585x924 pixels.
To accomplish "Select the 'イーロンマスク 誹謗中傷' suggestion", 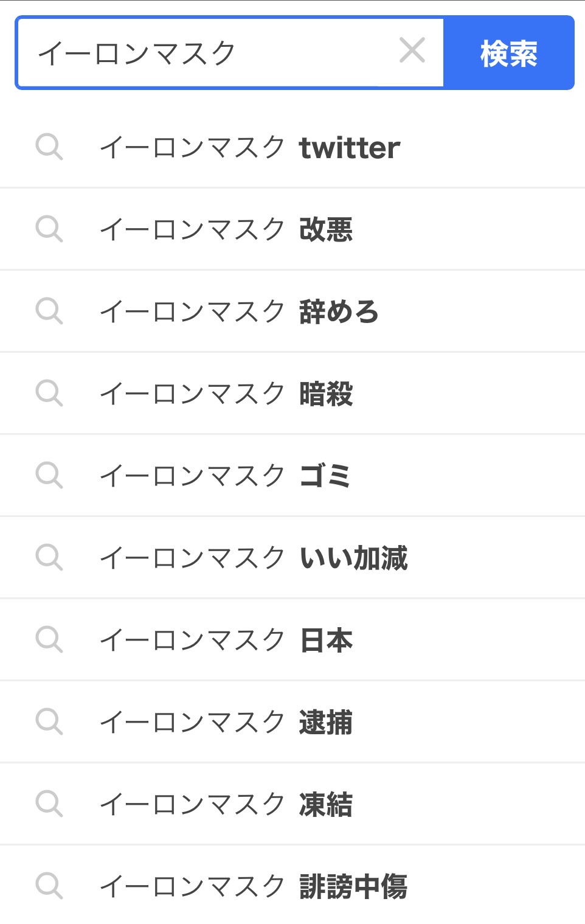I will coord(253,886).
